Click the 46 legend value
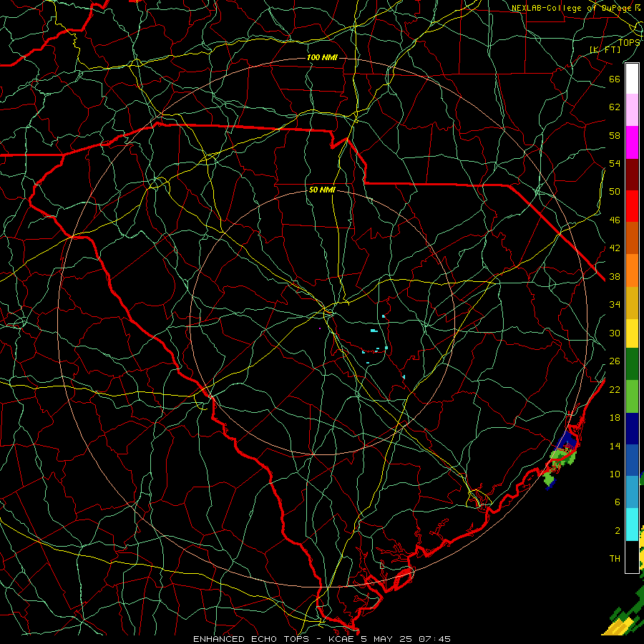Screen dimensions: 644x644 coord(615,220)
